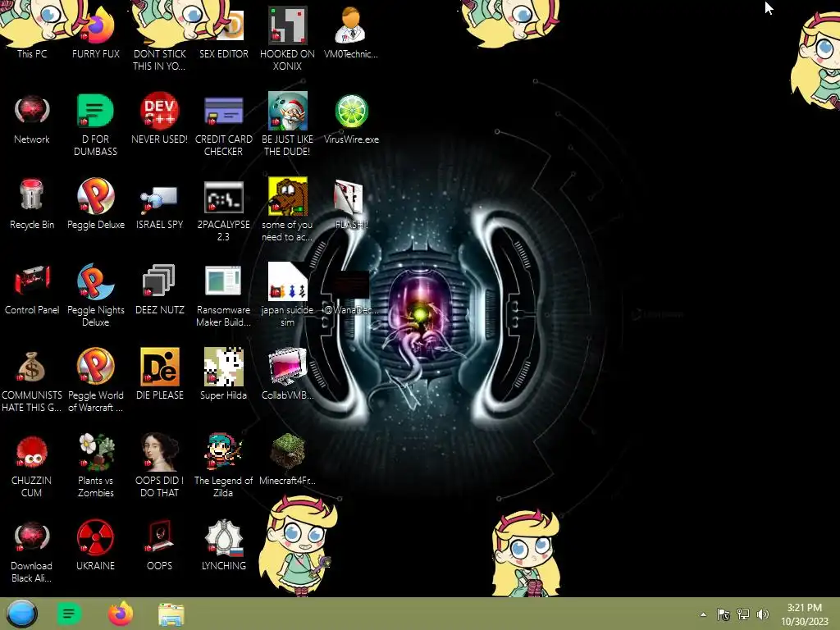Select the Peggle World of Warcraft icon
The height and width of the screenshot is (630, 840).
pos(95,381)
